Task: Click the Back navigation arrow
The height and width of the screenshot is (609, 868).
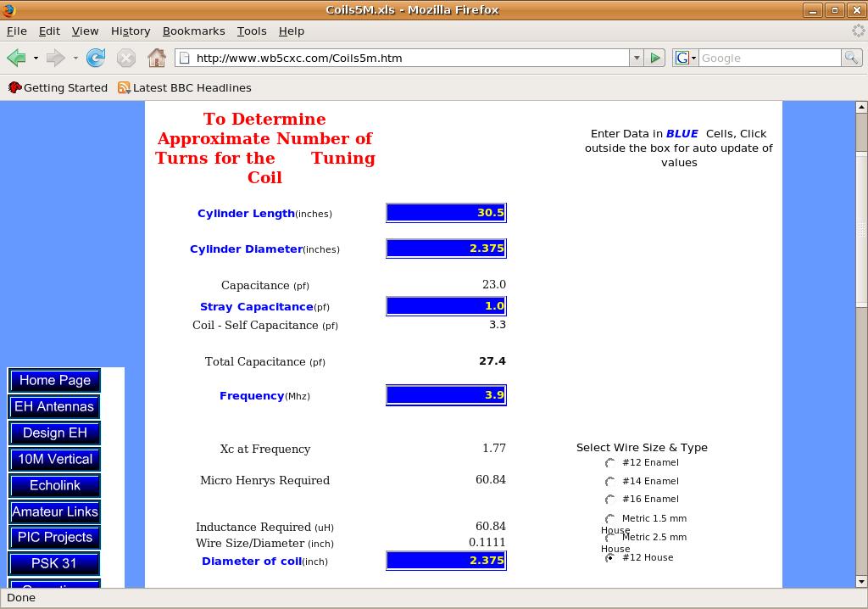Action: pyautogui.click(x=17, y=58)
